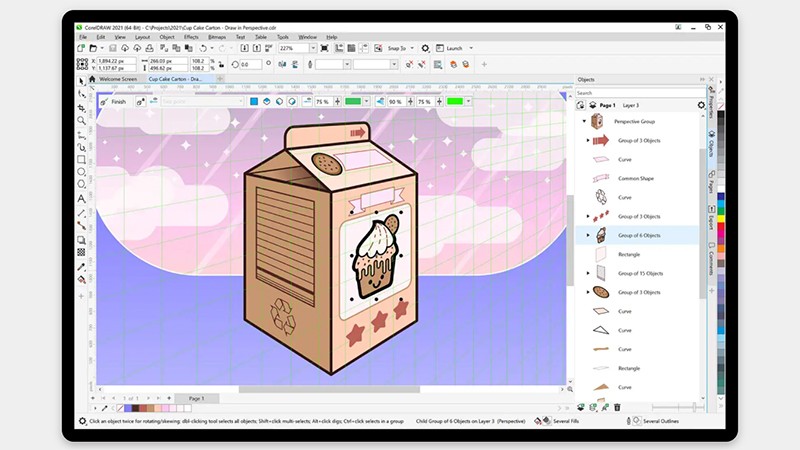Click the horizontal canvas scrollbar
This screenshot has width=800, height=450.
(x=330, y=389)
